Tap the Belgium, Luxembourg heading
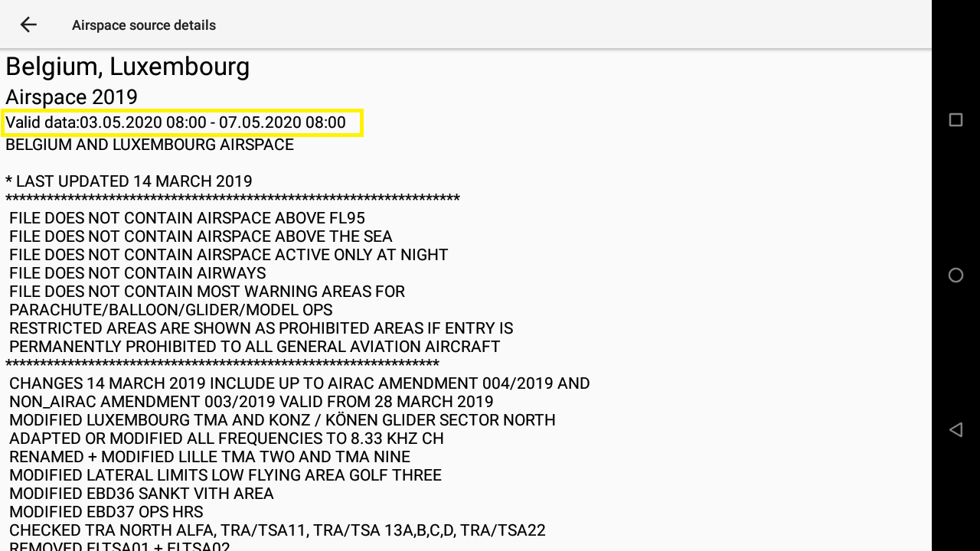The height and width of the screenshot is (551, 980). click(127, 67)
